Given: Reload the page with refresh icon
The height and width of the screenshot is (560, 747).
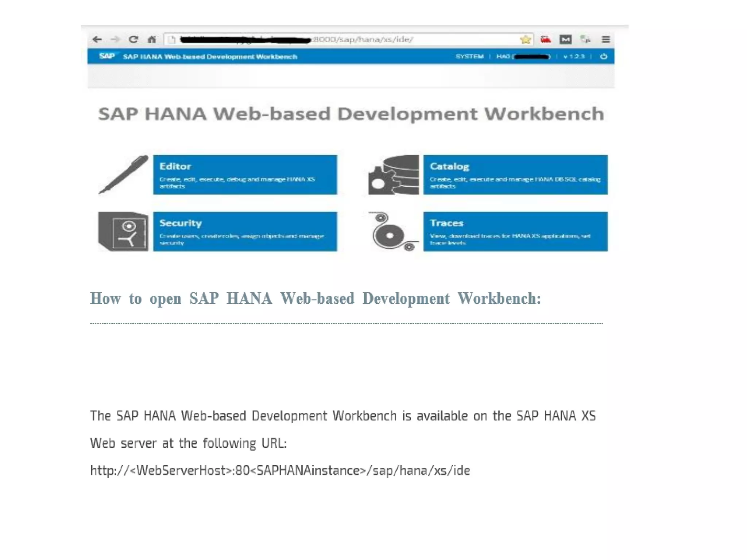Looking at the screenshot, I should click(133, 39).
